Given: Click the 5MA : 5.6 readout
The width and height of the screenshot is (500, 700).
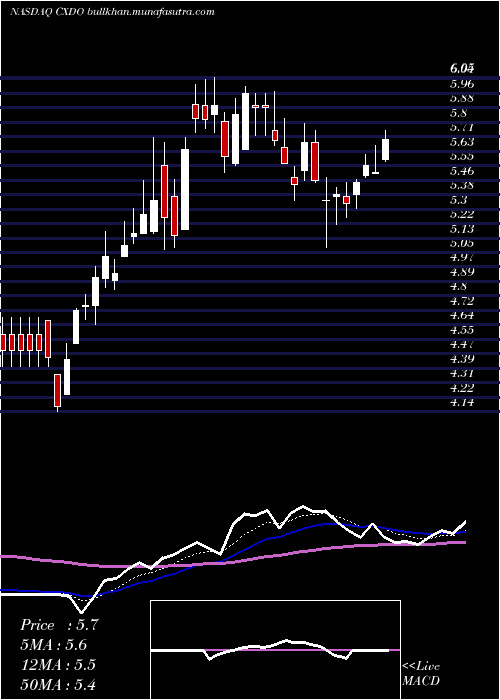Looking at the screenshot, I should 54,645.
